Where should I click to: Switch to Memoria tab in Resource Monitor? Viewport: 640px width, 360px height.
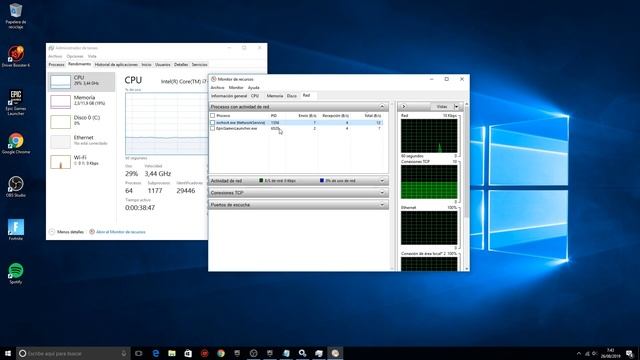pyautogui.click(x=274, y=96)
